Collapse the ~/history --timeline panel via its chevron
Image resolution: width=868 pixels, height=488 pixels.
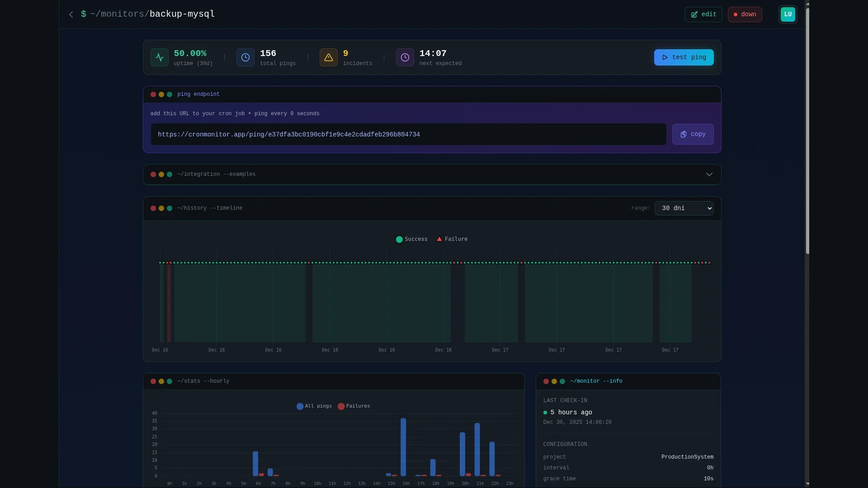(x=709, y=208)
